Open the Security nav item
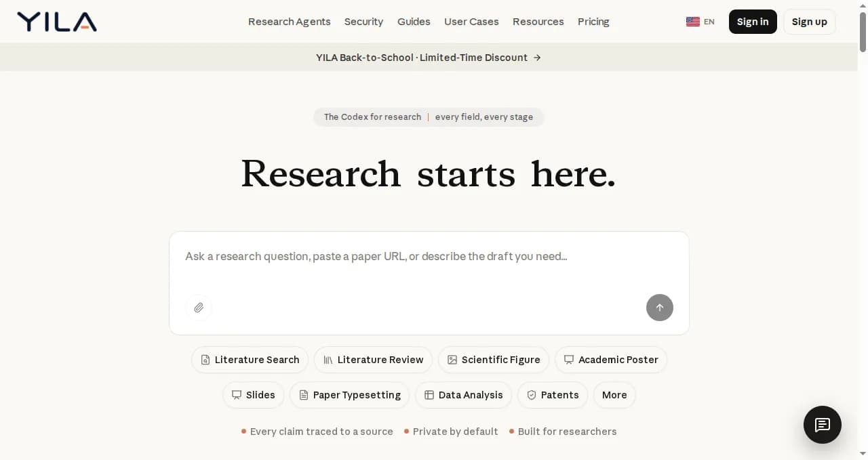The width and height of the screenshot is (868, 460). (363, 22)
